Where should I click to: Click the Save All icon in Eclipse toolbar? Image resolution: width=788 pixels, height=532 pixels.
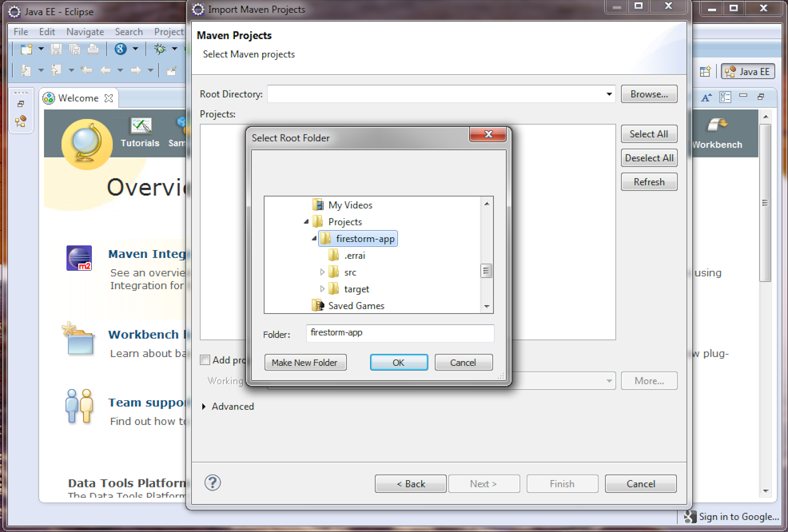click(x=75, y=49)
